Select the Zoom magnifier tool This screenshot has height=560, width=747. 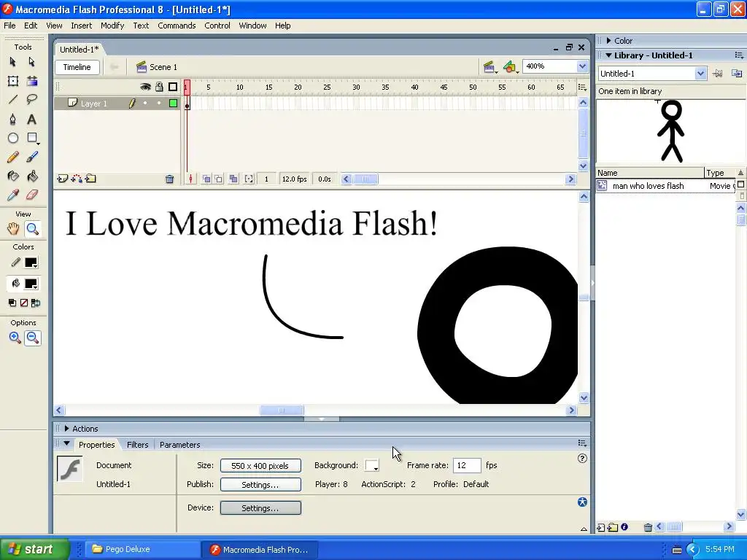point(32,229)
